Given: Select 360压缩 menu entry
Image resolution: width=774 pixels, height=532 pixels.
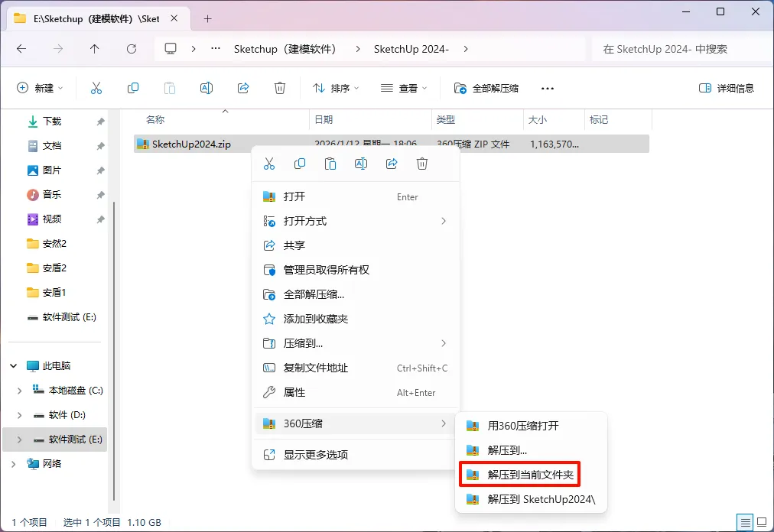Looking at the screenshot, I should coord(356,423).
